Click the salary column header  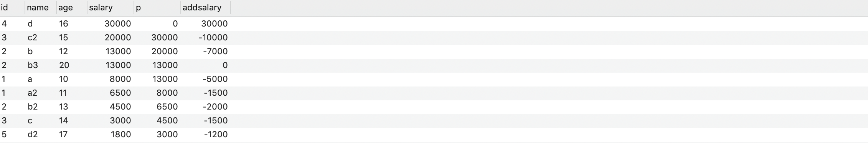point(111,8)
